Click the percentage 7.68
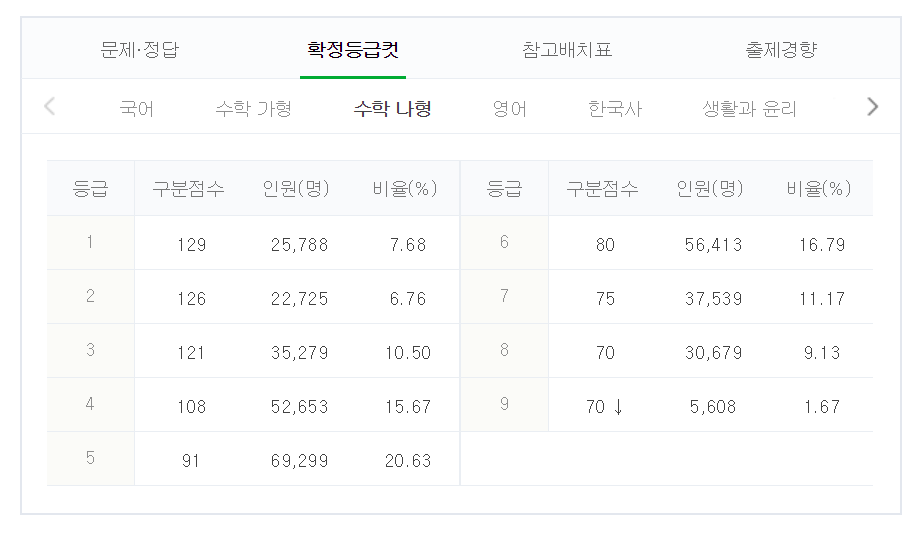The width and height of the screenshot is (915, 537). point(408,245)
